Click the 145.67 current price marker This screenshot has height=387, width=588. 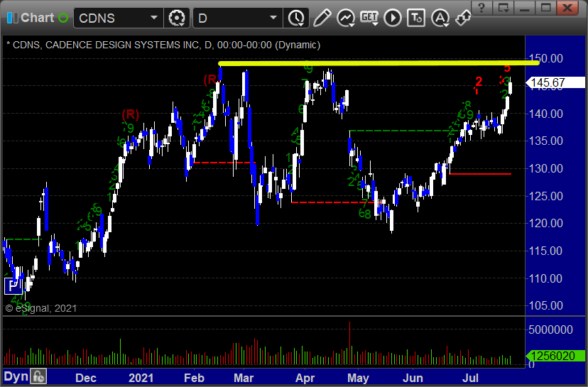tap(556, 82)
